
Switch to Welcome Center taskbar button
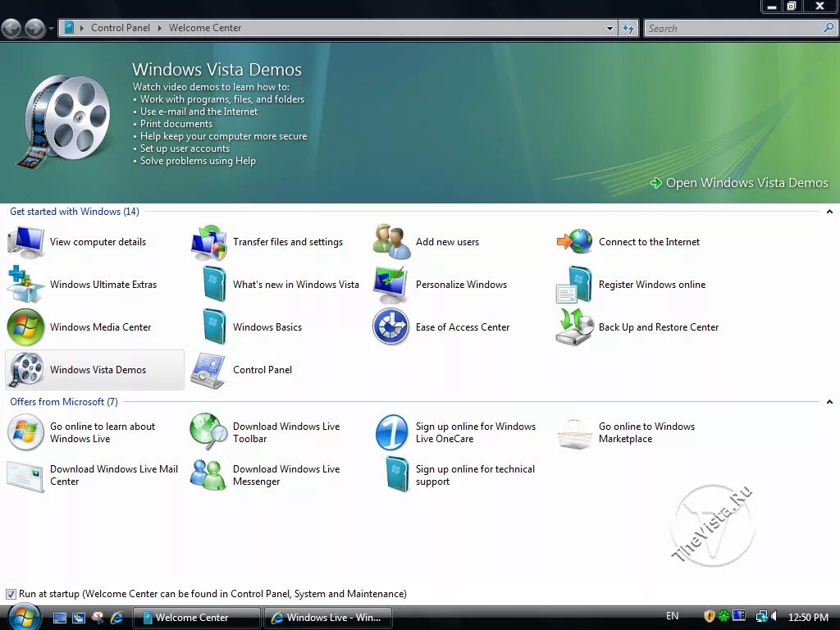pyautogui.click(x=196, y=618)
